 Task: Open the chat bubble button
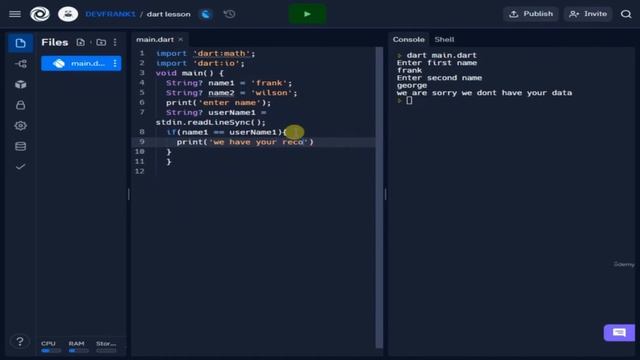(619, 333)
